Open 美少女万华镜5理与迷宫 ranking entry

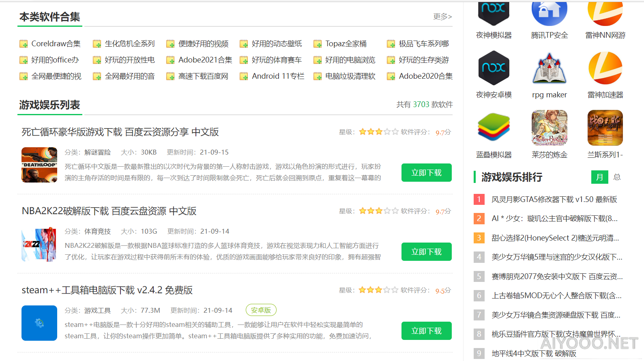point(557,257)
